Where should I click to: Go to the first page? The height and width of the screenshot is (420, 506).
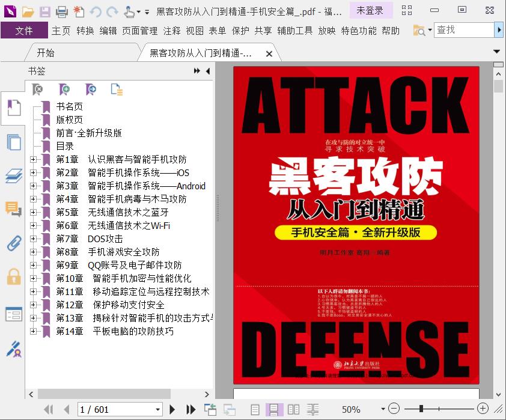[49, 409]
